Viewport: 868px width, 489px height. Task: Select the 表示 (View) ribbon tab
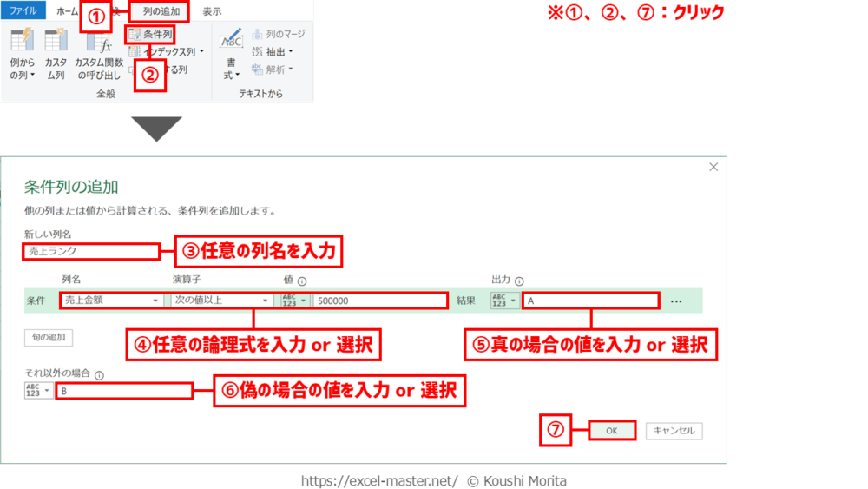tap(211, 11)
